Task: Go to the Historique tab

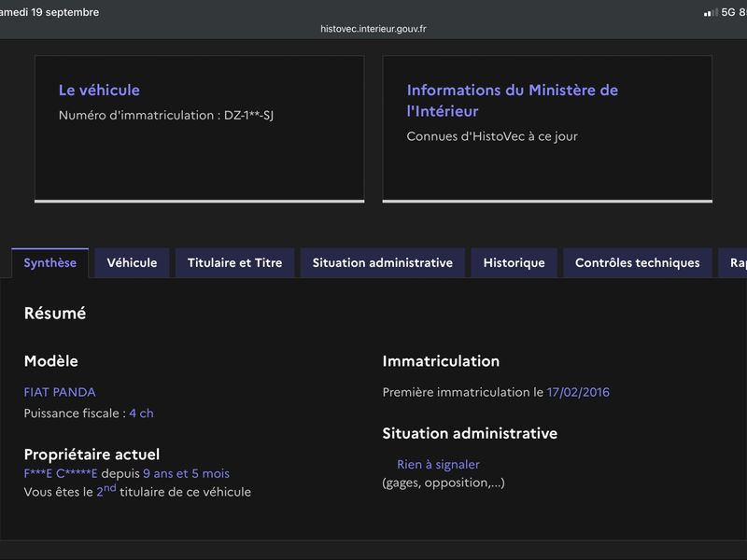Action: click(514, 263)
